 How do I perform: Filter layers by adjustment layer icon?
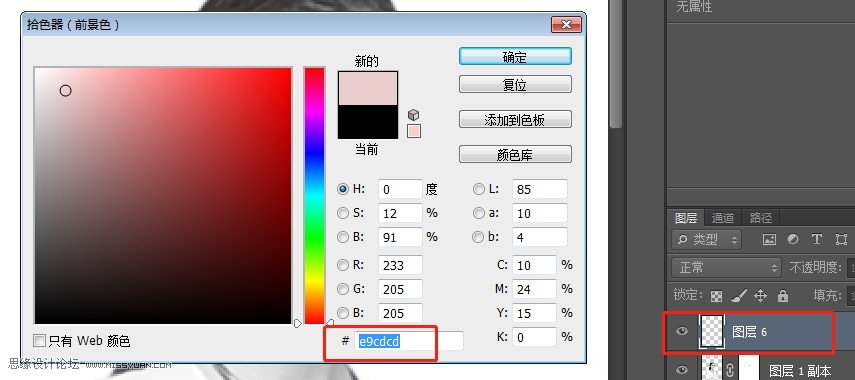point(793,239)
